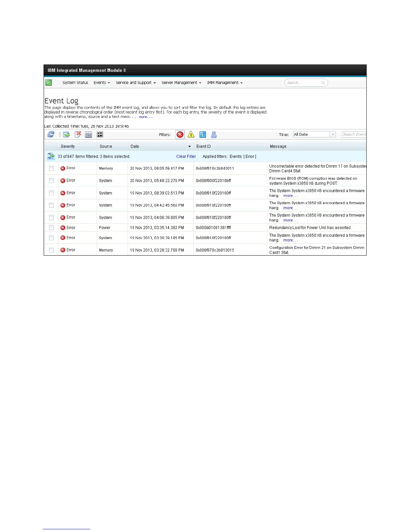The width and height of the screenshot is (411, 532).
Task: Click the more link in page description
Action: point(145,117)
